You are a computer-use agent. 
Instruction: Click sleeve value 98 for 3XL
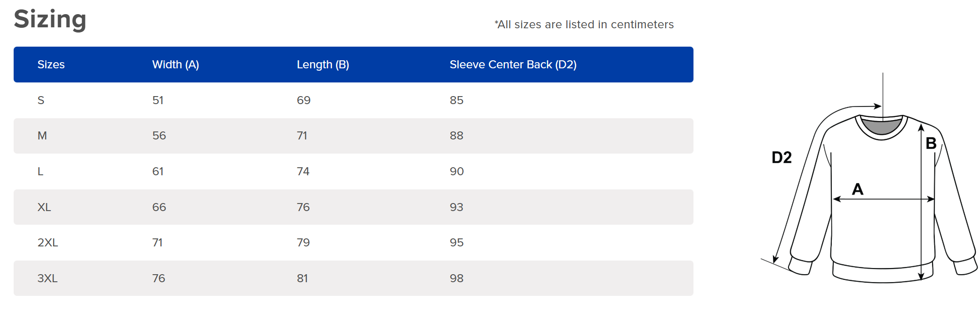456,278
